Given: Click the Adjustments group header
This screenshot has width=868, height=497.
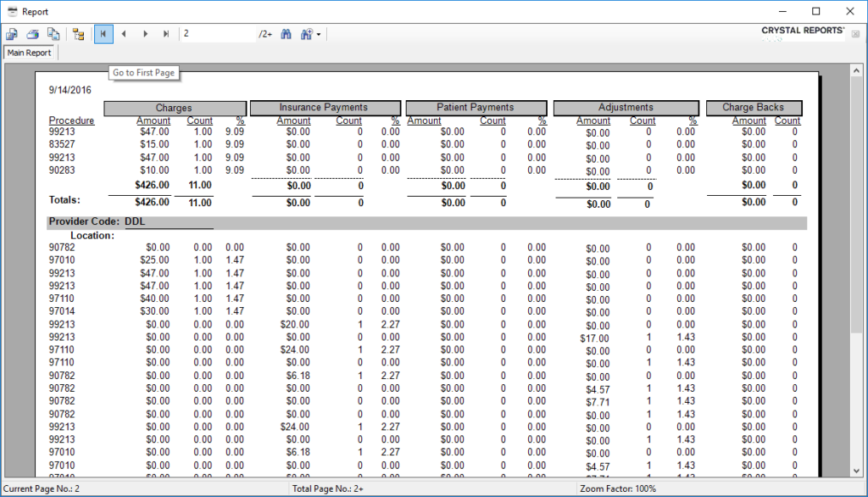Looking at the screenshot, I should (626, 108).
